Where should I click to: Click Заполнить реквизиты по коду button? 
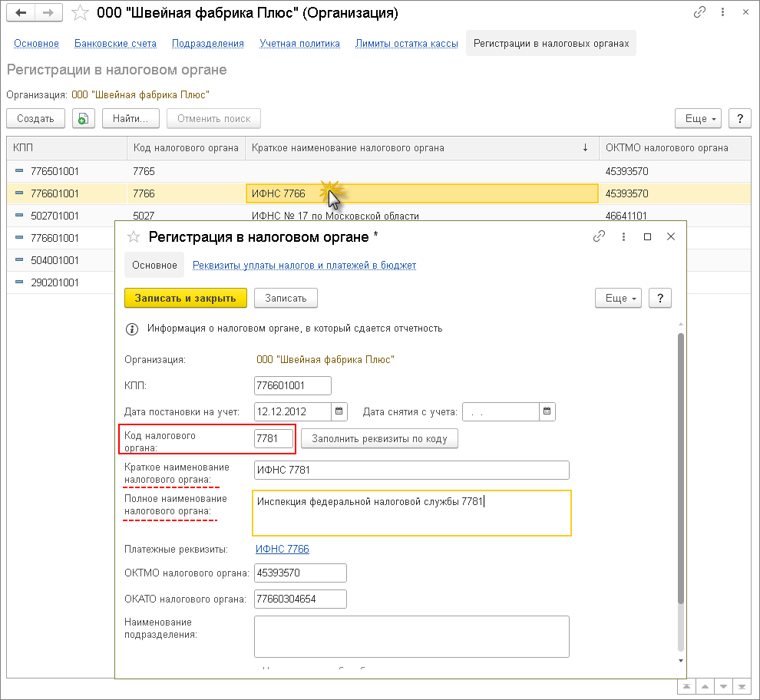(x=379, y=439)
